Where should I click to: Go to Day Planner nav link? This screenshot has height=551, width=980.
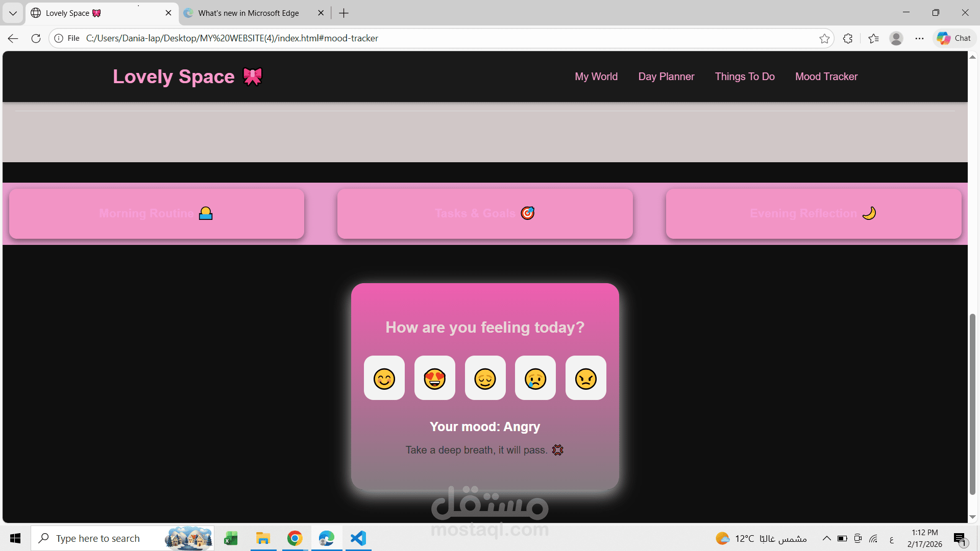666,77
